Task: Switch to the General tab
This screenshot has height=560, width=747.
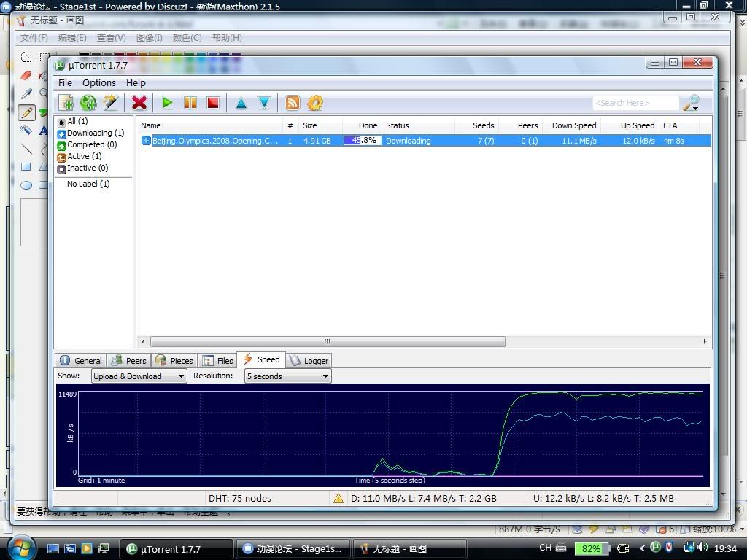Action: coord(81,360)
